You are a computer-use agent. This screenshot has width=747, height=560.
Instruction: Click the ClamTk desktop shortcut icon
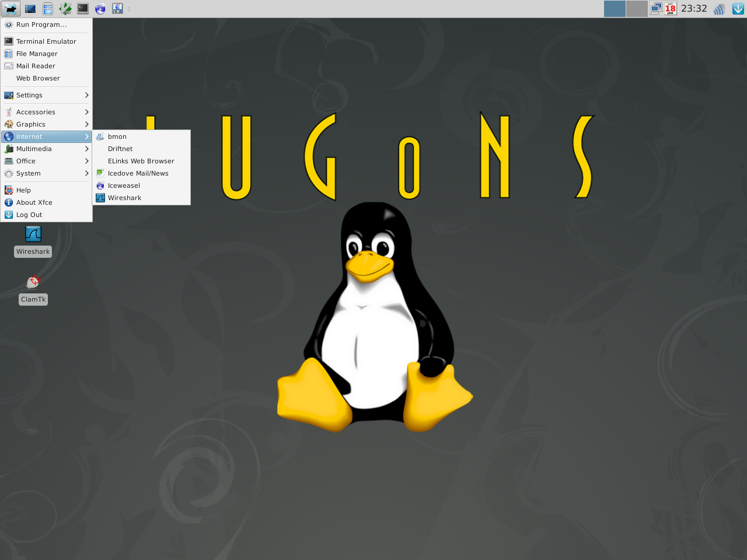[x=33, y=282]
